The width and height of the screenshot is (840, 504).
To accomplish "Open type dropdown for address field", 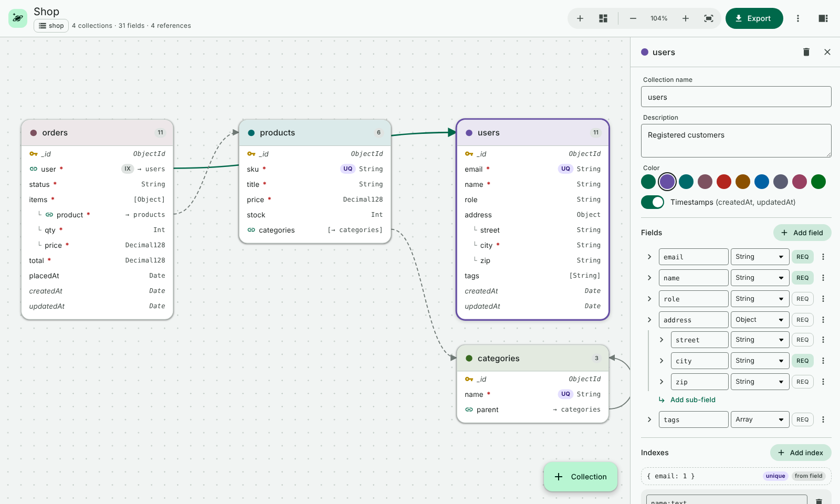I will pos(760,320).
